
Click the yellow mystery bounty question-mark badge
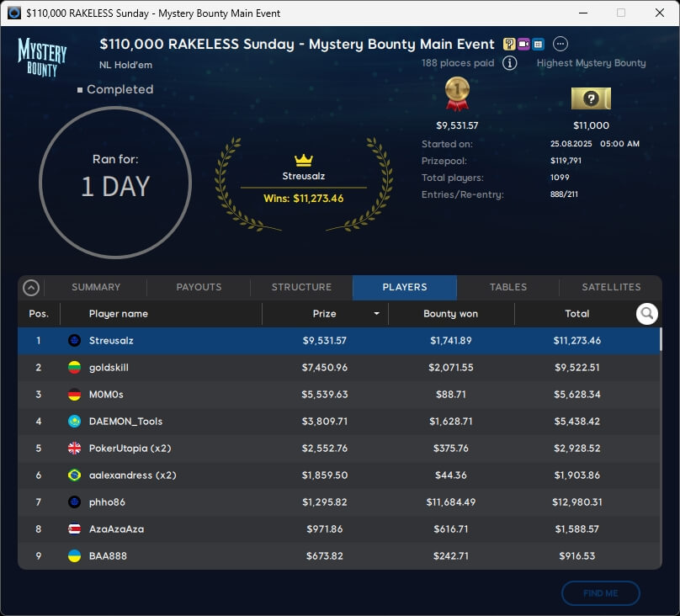pyautogui.click(x=509, y=44)
